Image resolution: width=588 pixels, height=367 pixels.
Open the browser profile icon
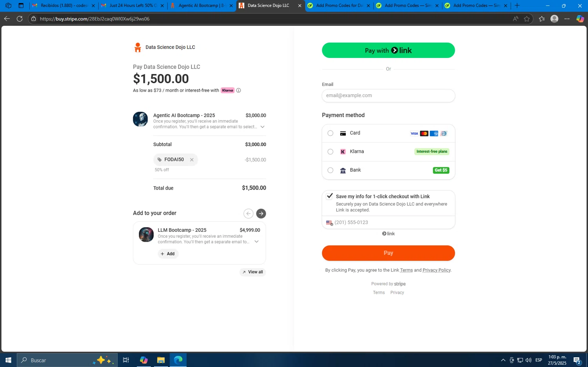pos(554,19)
